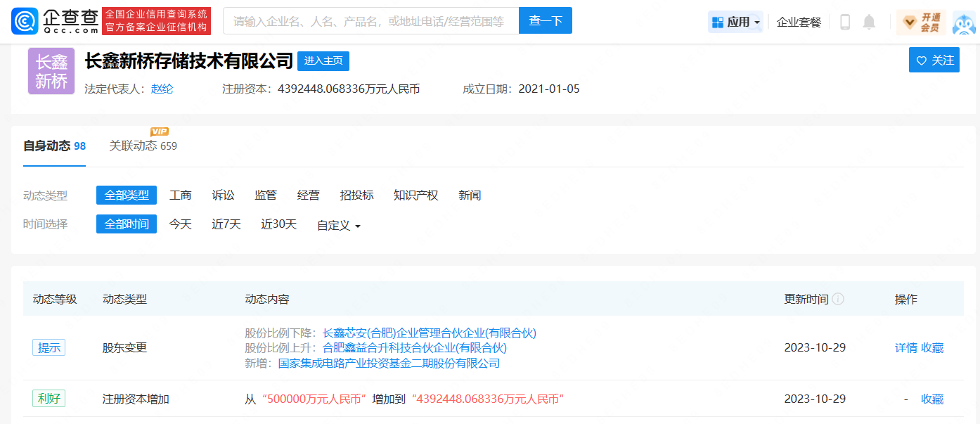Follow the company with 关注 button

pos(934,60)
